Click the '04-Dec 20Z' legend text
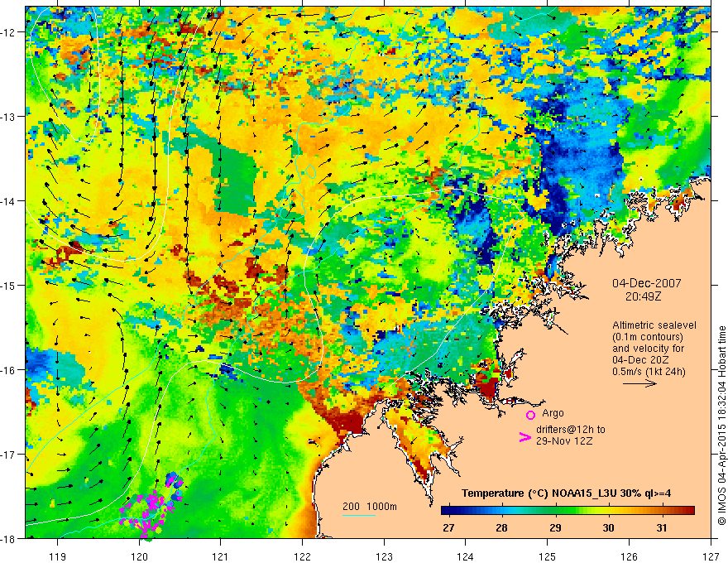728x563 pixels. pyautogui.click(x=639, y=360)
